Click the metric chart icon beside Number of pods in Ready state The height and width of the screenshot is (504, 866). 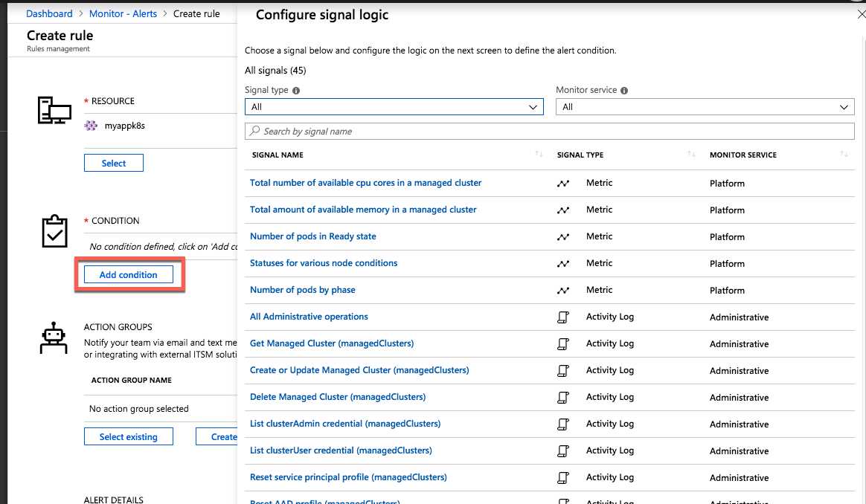[x=563, y=236]
